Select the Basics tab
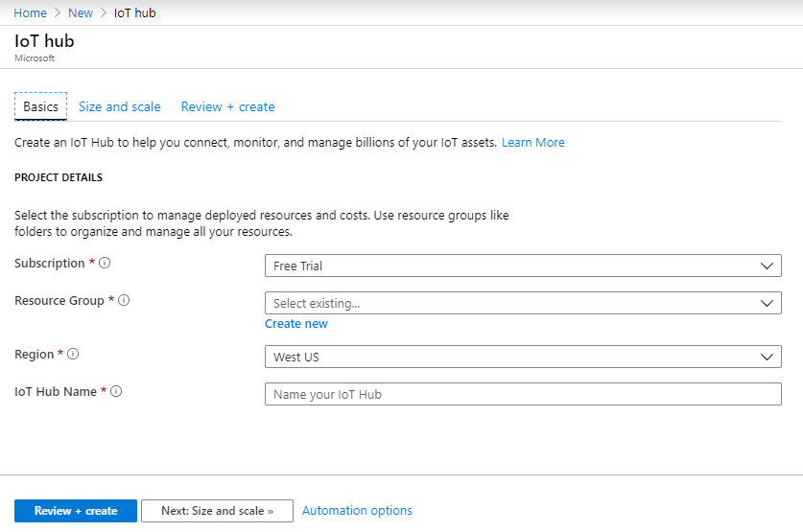 (40, 106)
